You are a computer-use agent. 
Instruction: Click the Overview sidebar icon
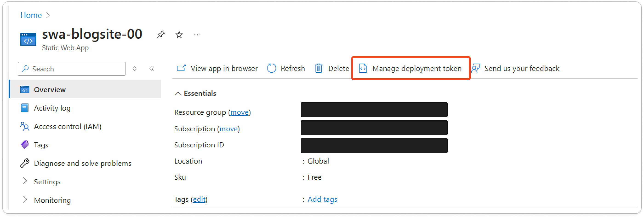(25, 89)
